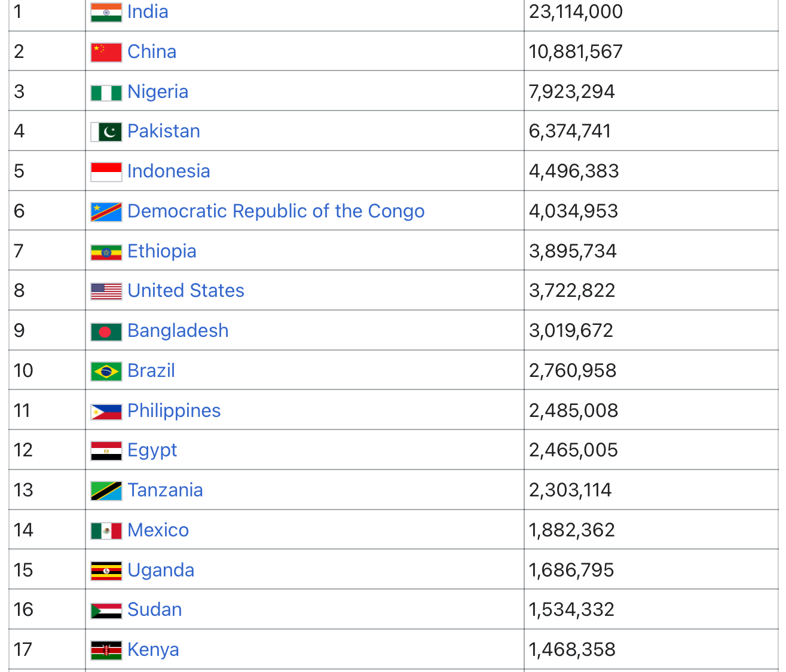Click the Uganda flag icon
The image size is (786, 672).
pyautogui.click(x=106, y=570)
